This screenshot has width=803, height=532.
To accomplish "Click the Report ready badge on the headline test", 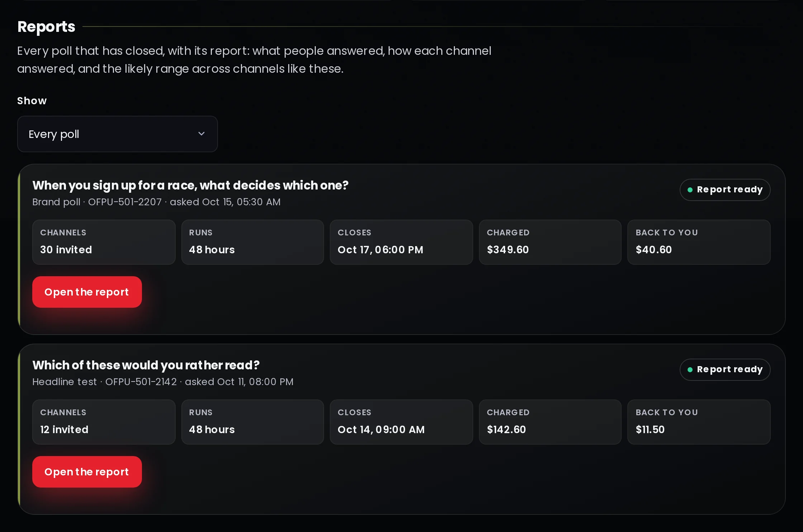I will [725, 369].
